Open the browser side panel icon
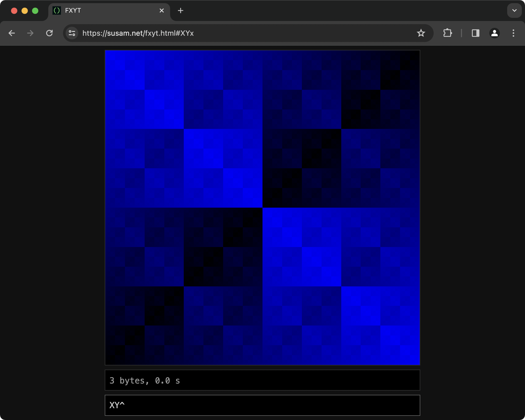Image resolution: width=525 pixels, height=420 pixels. click(x=476, y=33)
